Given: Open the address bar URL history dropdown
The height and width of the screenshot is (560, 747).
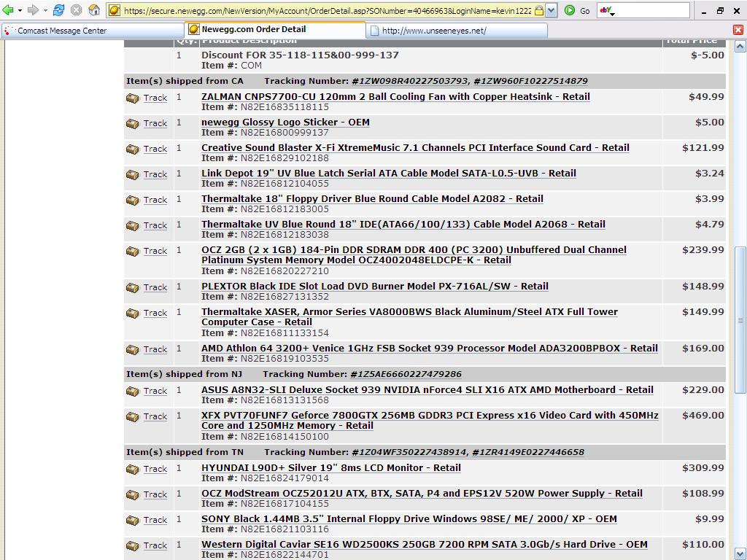Looking at the screenshot, I should 551,10.
